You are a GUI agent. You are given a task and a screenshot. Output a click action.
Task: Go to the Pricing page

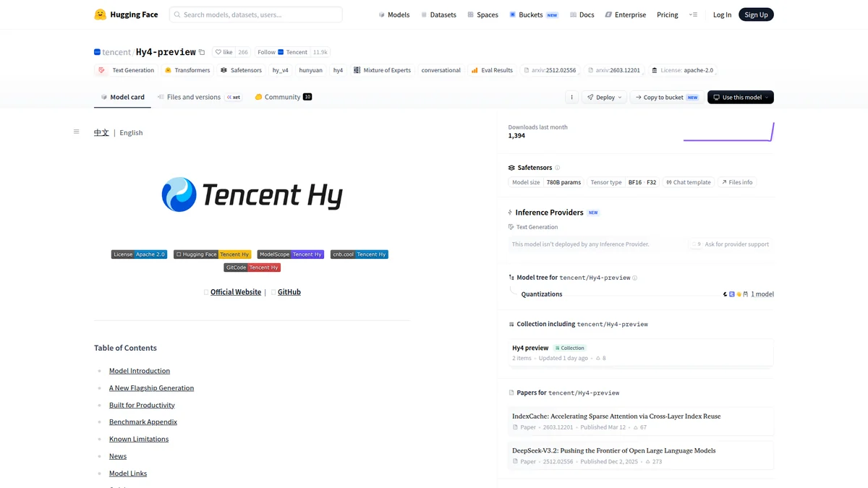[668, 14]
